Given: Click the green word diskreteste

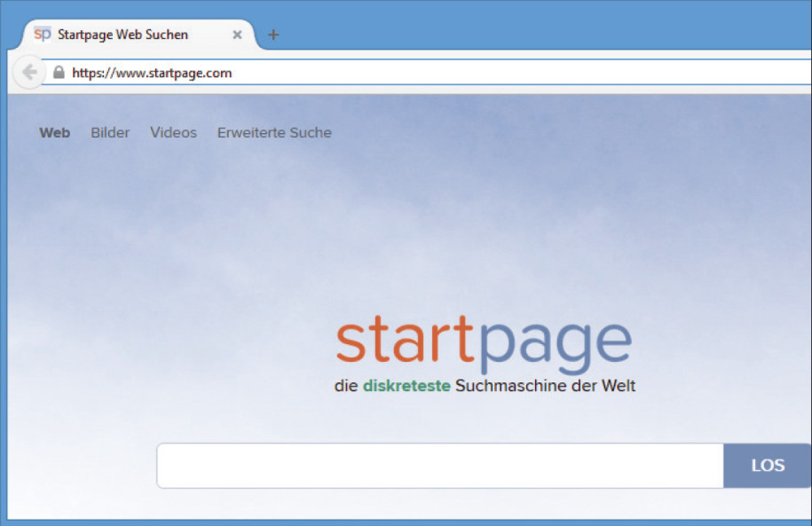Looking at the screenshot, I should click(x=406, y=386).
